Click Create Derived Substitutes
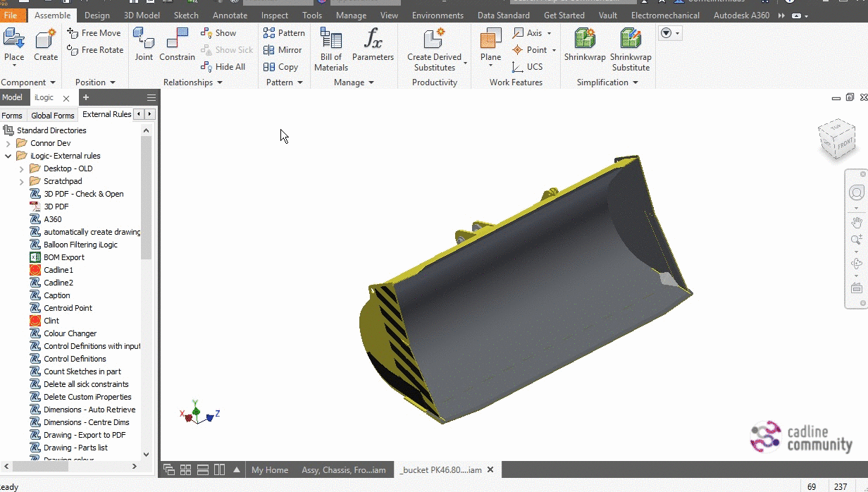This screenshot has height=492, width=868. pos(435,49)
